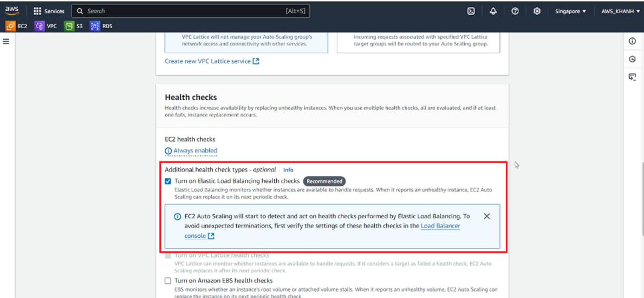This screenshot has width=644, height=298.
Task: Launch the CloudShell terminal icon
Action: pyautogui.click(x=472, y=11)
